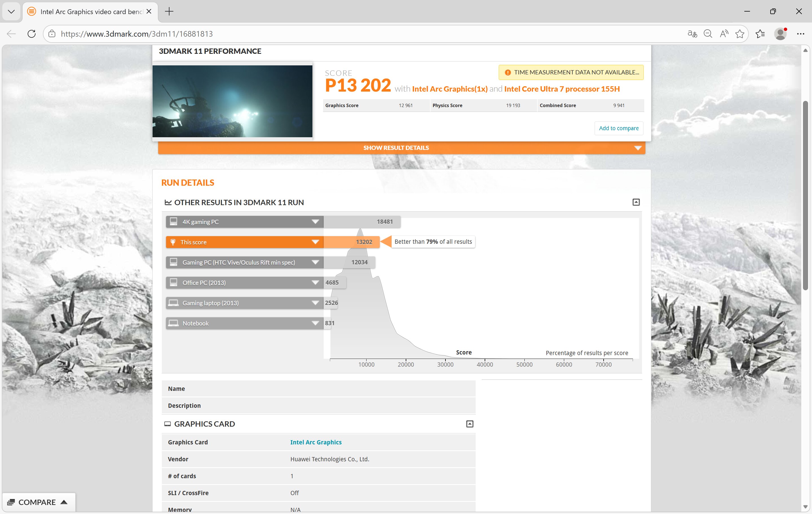Click the Add to compare button
The width and height of the screenshot is (812, 514).
coord(618,128)
